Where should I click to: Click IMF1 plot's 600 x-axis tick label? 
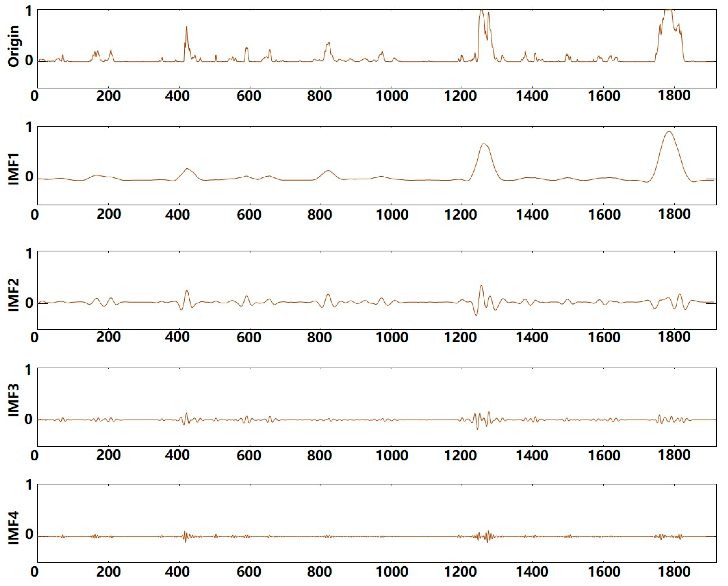[249, 215]
